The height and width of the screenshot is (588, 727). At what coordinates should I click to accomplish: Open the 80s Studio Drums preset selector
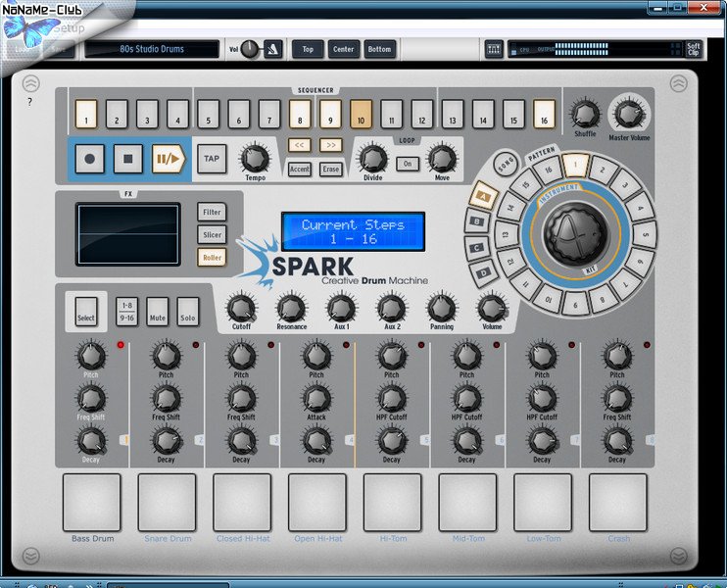tap(152, 49)
